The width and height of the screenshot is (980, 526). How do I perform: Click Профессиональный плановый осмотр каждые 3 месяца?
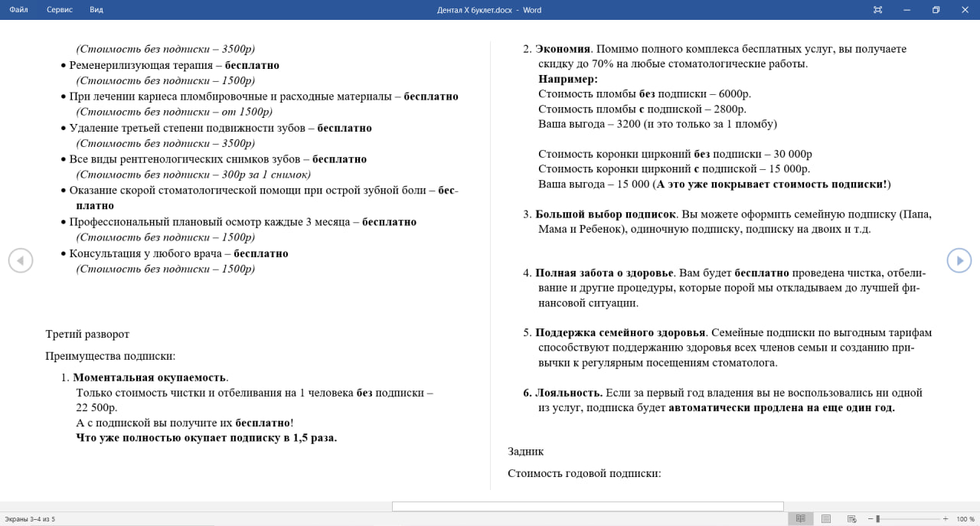pos(243,222)
